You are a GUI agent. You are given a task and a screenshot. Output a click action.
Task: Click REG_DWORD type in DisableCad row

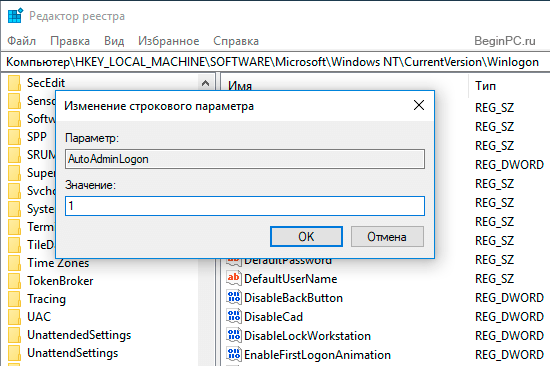509,317
